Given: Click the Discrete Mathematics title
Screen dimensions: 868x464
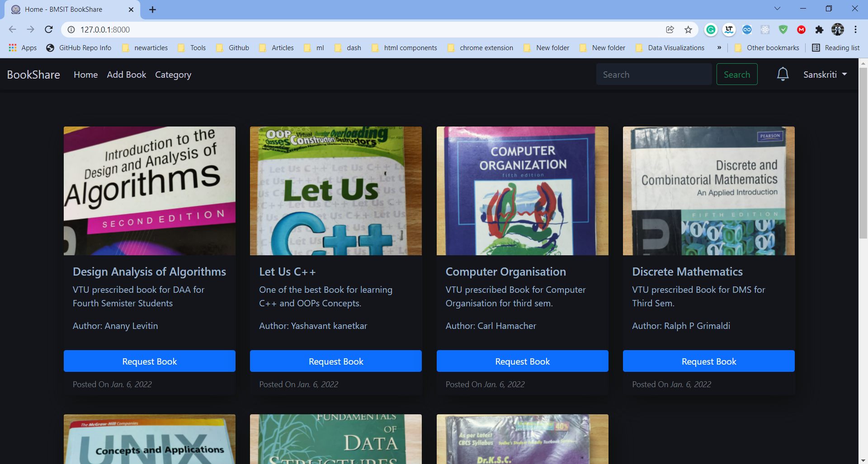Looking at the screenshot, I should 687,272.
